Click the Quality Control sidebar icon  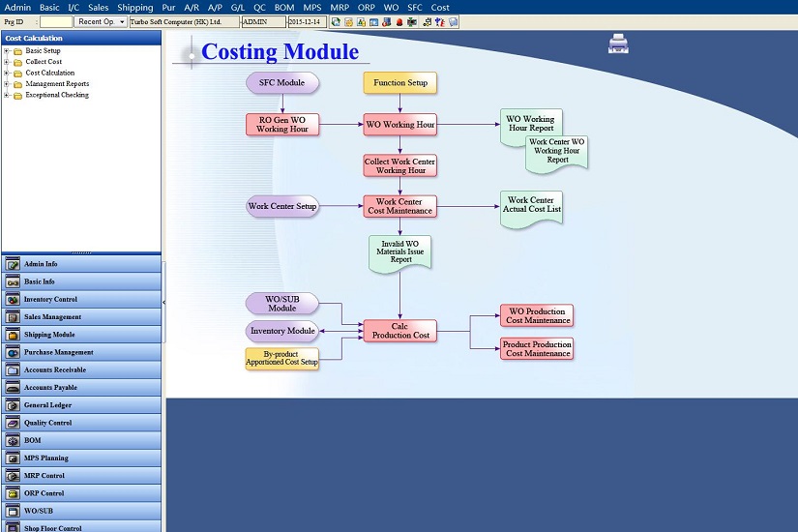point(13,423)
